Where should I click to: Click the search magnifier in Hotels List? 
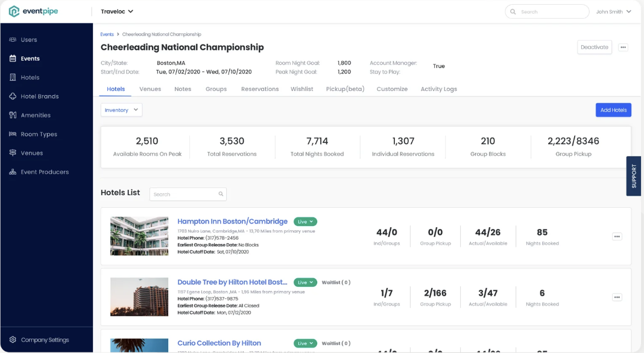click(x=221, y=194)
